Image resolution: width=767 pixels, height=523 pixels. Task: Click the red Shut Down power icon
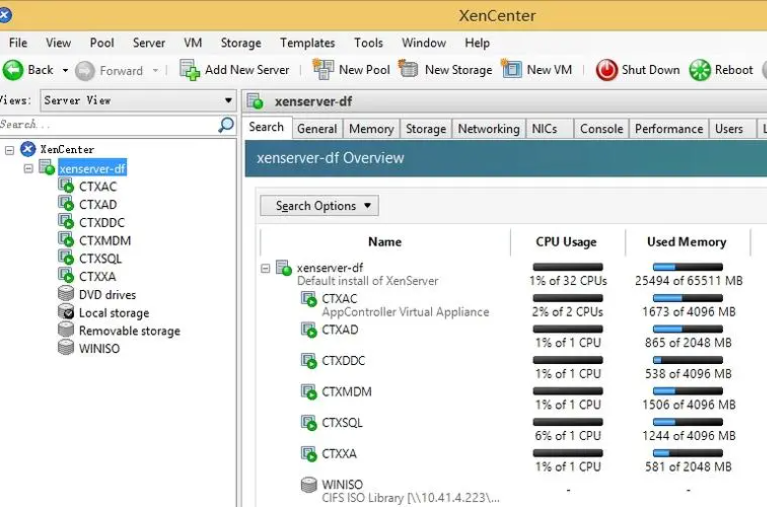tap(607, 70)
